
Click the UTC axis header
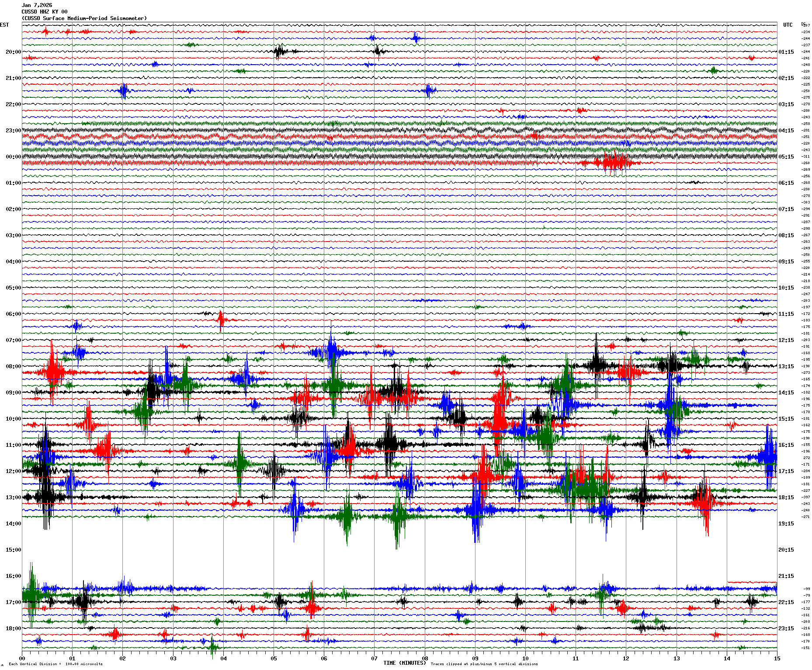[788, 25]
